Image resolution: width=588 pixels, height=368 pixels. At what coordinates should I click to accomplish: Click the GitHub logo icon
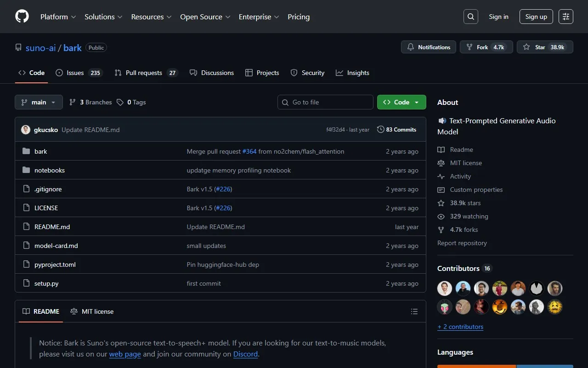(x=22, y=17)
